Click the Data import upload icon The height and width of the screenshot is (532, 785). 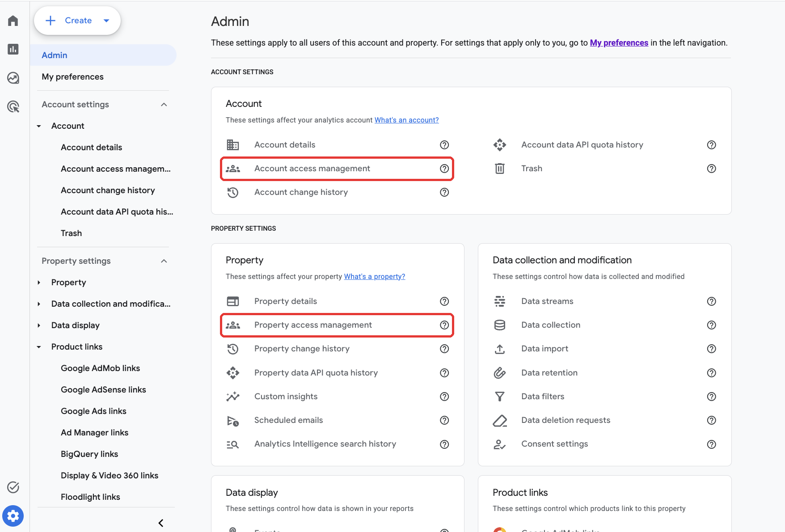point(500,349)
